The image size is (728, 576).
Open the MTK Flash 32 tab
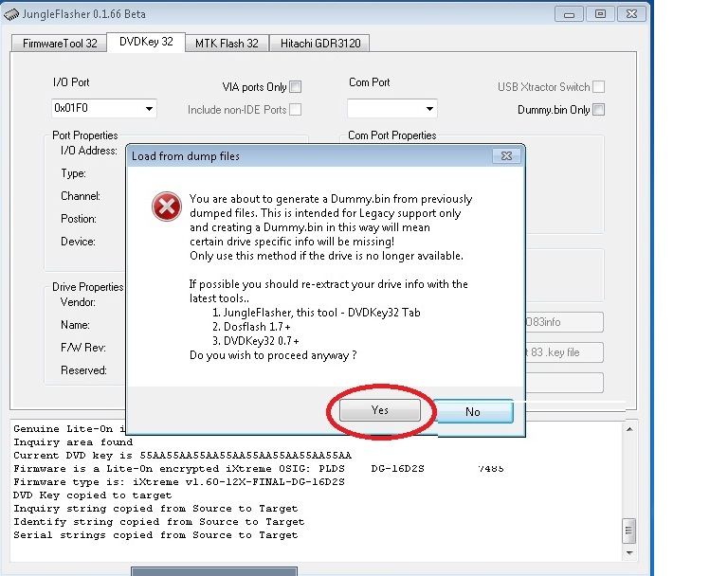[226, 43]
